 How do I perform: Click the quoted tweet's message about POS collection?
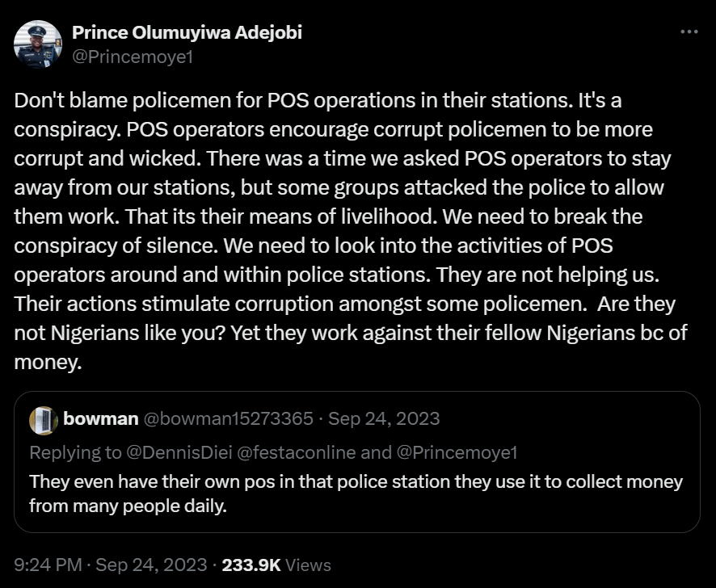coord(356,491)
